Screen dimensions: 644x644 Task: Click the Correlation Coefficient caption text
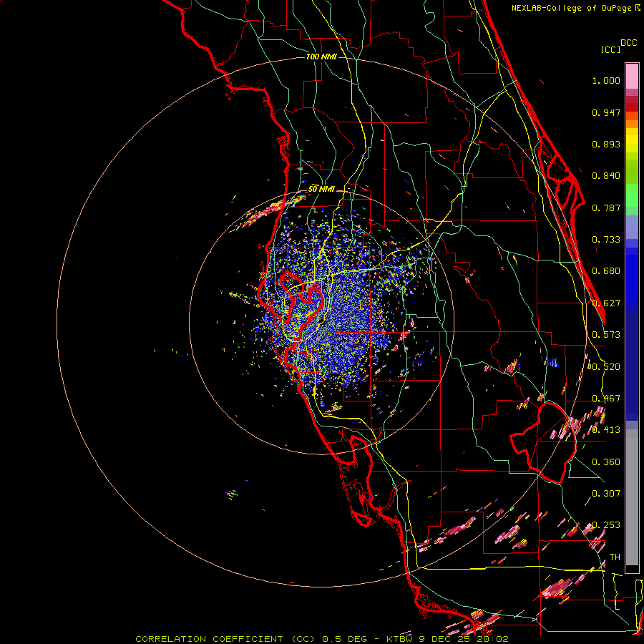[x=322, y=639]
